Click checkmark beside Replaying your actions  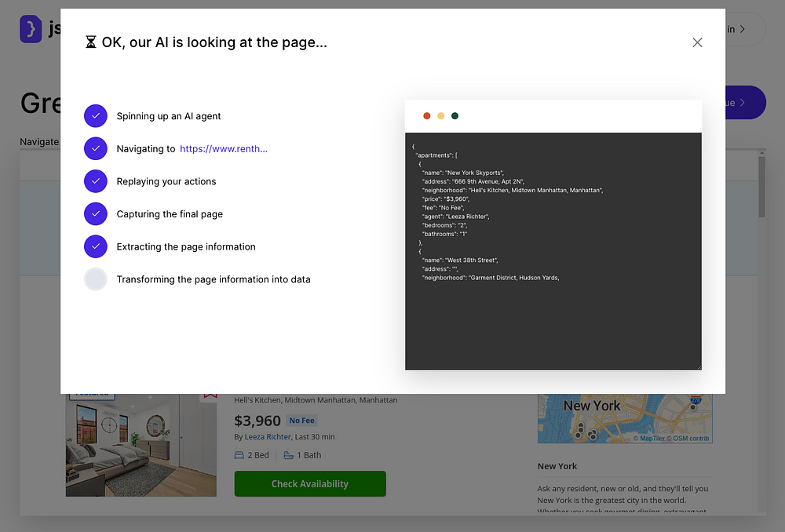click(95, 181)
